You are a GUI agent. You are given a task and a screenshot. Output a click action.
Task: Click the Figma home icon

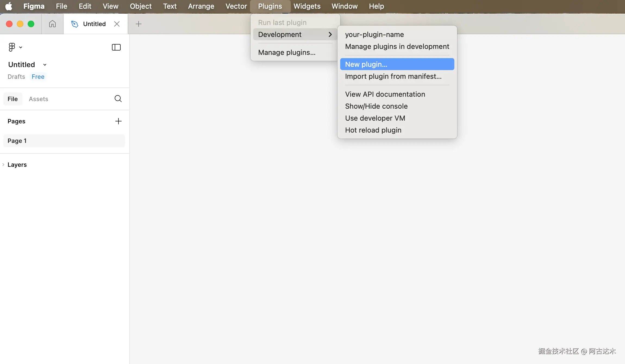[52, 24]
